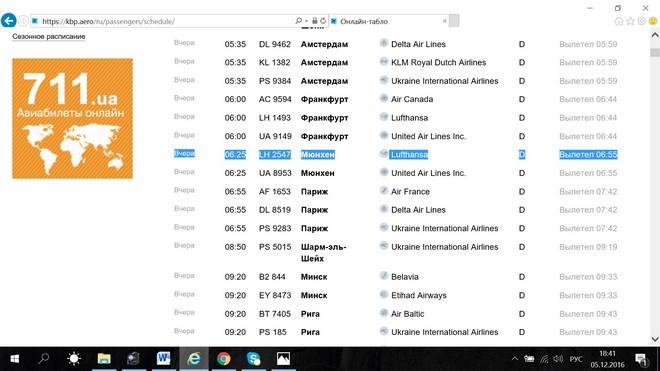This screenshot has width=660, height=371.
Task: Click the smiley feedback icon
Action: click(x=653, y=21)
